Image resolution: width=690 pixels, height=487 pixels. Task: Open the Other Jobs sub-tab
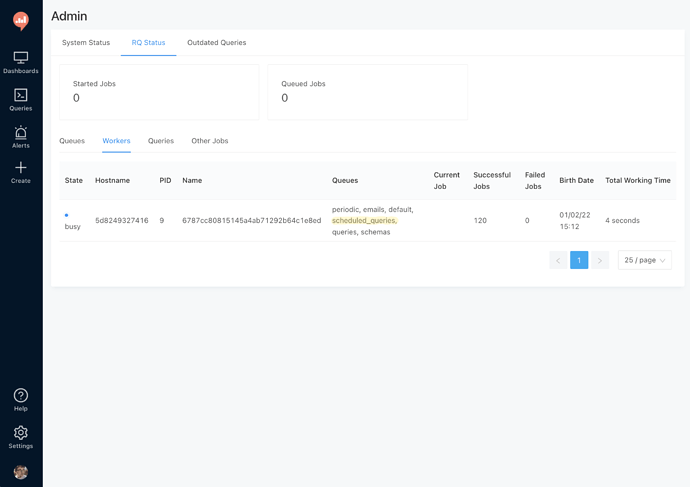click(x=209, y=141)
